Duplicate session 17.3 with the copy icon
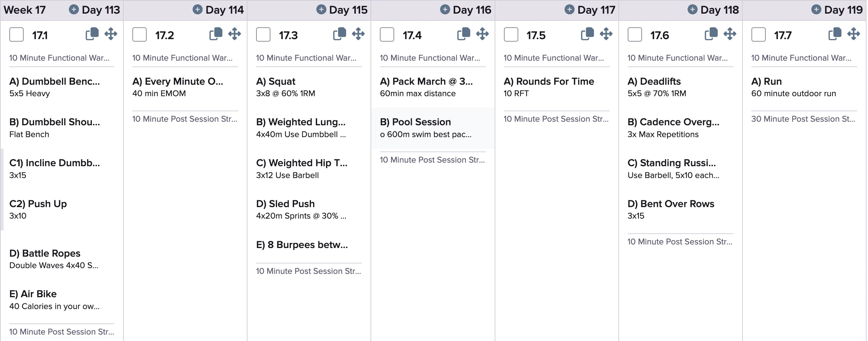The width and height of the screenshot is (868, 341). click(x=340, y=34)
